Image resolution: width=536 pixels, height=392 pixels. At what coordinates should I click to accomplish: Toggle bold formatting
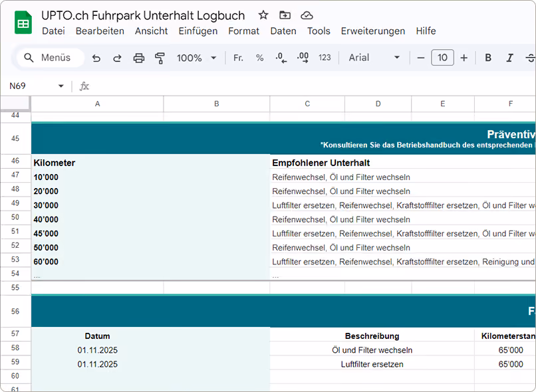488,58
